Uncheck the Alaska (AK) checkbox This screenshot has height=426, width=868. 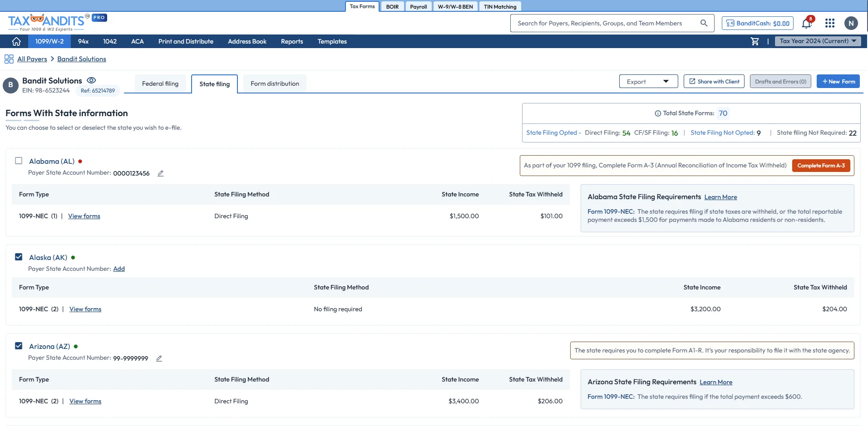(x=19, y=257)
